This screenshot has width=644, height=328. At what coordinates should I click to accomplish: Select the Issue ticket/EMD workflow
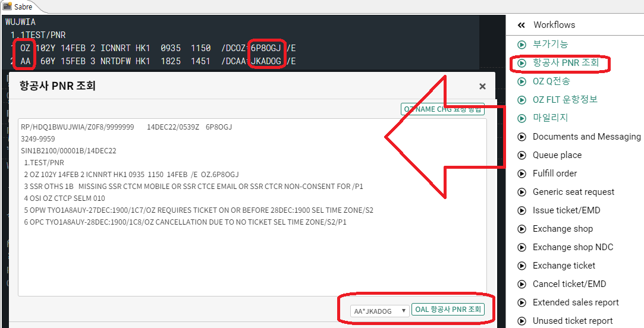[566, 210]
